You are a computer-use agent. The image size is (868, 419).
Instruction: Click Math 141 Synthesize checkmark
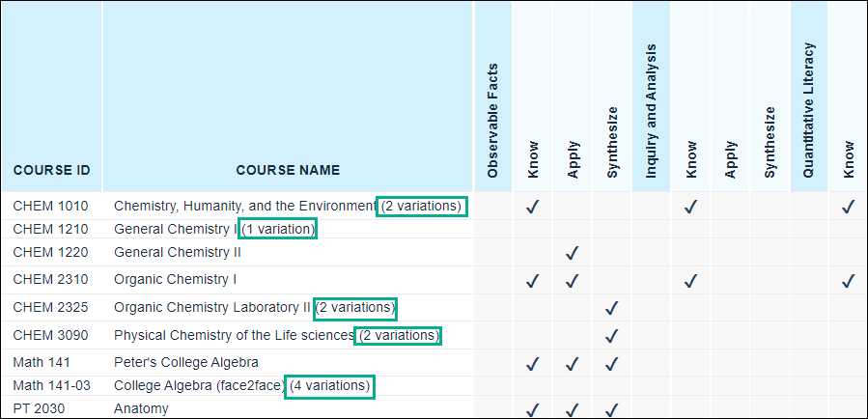(611, 364)
